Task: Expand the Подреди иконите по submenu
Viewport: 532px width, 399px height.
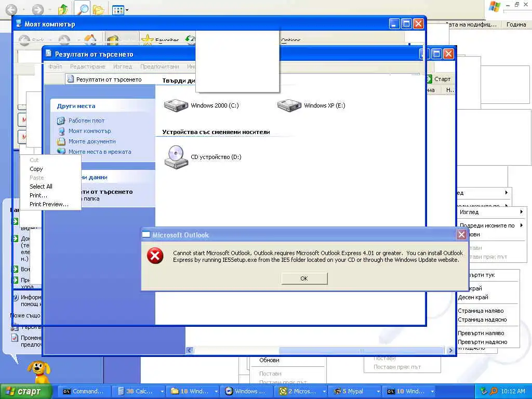Action: pyautogui.click(x=491, y=225)
